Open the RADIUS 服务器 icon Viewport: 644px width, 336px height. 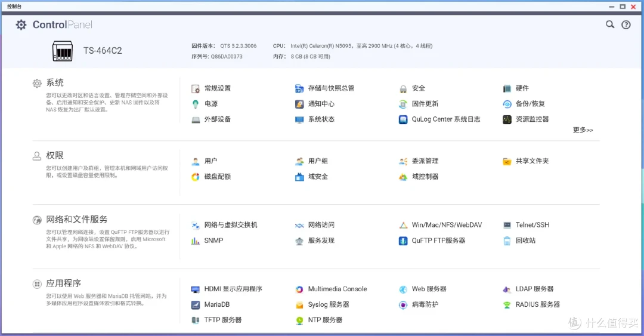tap(507, 305)
